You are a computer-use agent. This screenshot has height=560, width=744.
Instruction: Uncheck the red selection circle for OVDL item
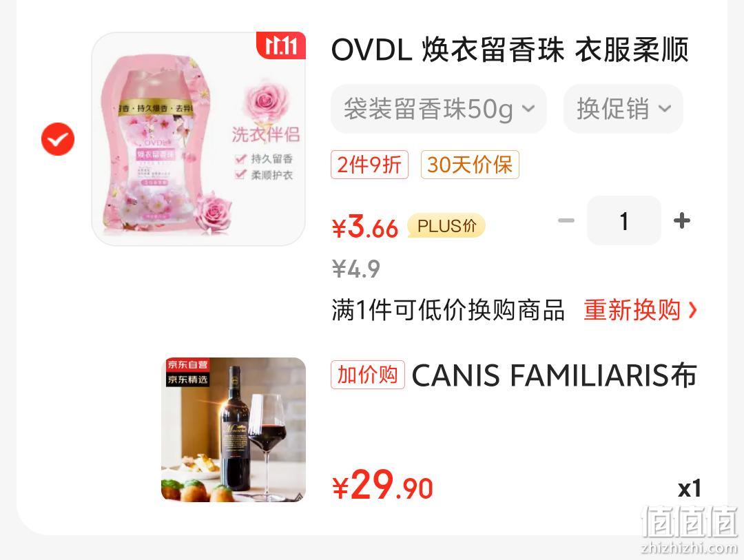58,139
